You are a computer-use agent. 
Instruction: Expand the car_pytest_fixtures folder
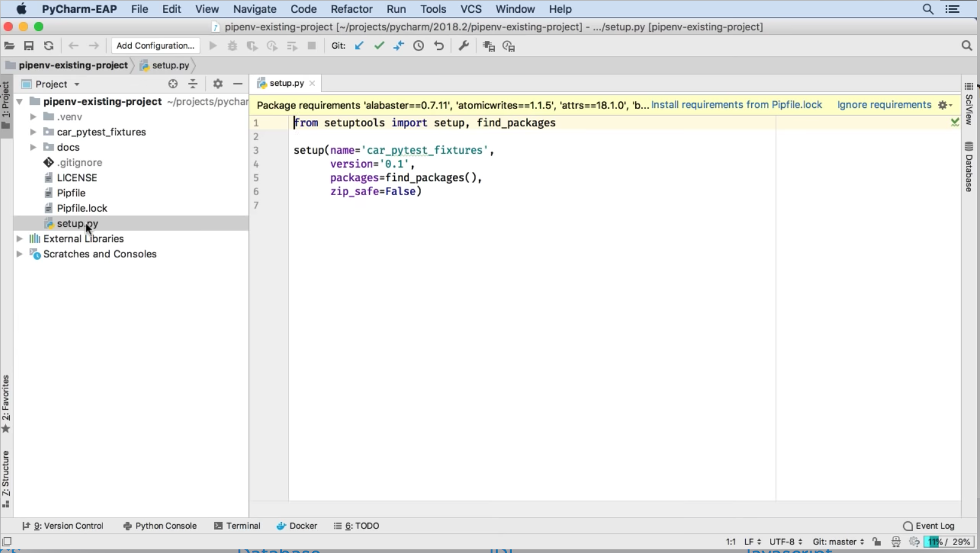tap(33, 132)
